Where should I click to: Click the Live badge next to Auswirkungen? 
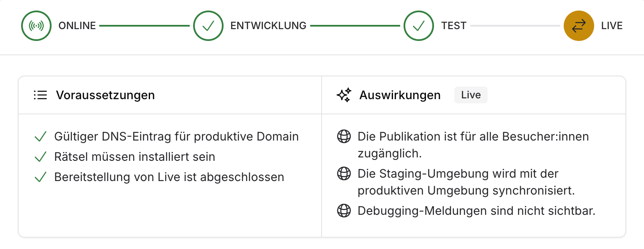tap(471, 95)
